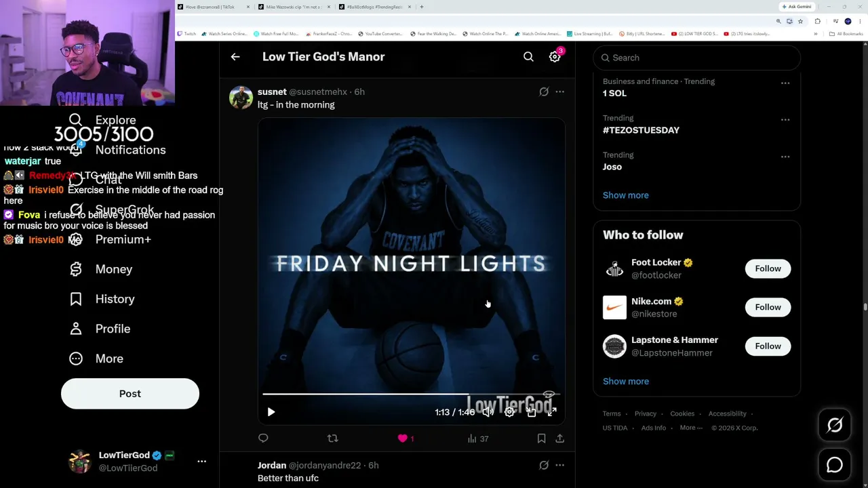Open the Twitch bookmark
This screenshot has width=868, height=488.
pos(186,34)
